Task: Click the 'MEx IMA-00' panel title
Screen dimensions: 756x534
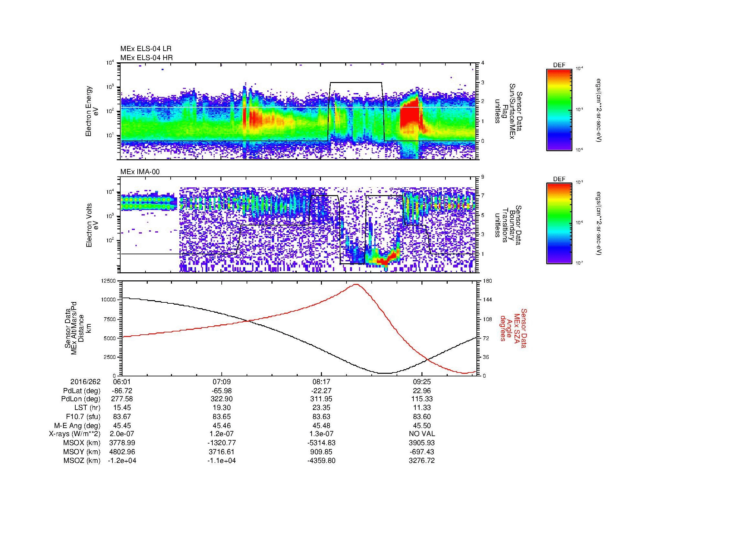Action: point(140,172)
